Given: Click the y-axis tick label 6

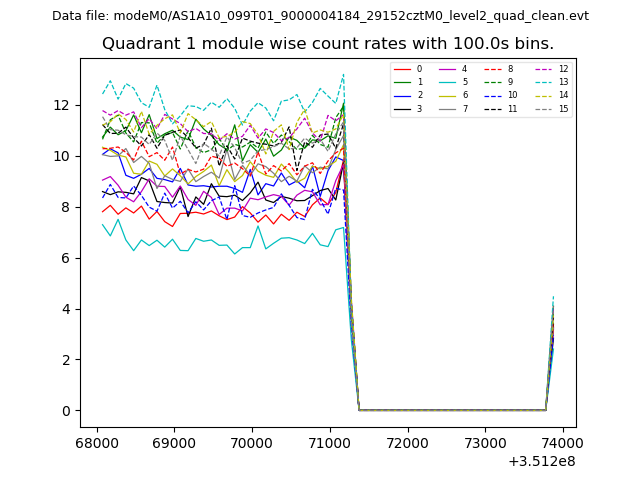Looking at the screenshot, I should tap(64, 258).
